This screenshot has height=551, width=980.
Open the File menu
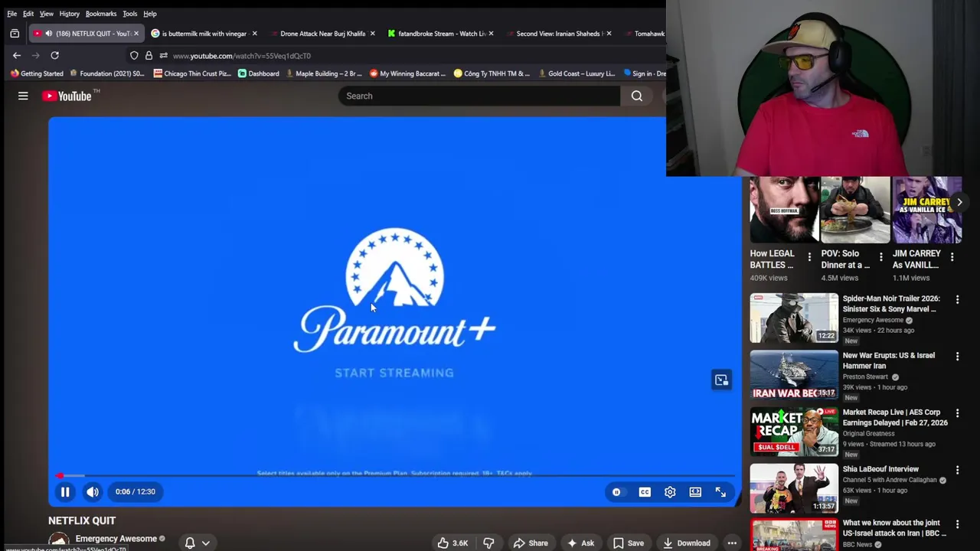[12, 14]
